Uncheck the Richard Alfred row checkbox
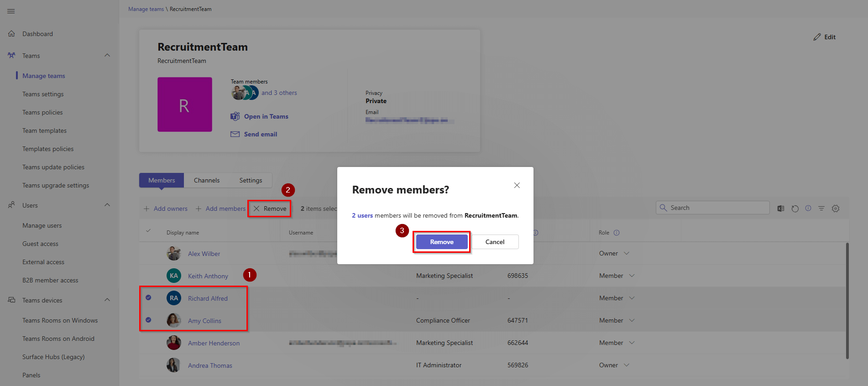868x386 pixels. 148,297
